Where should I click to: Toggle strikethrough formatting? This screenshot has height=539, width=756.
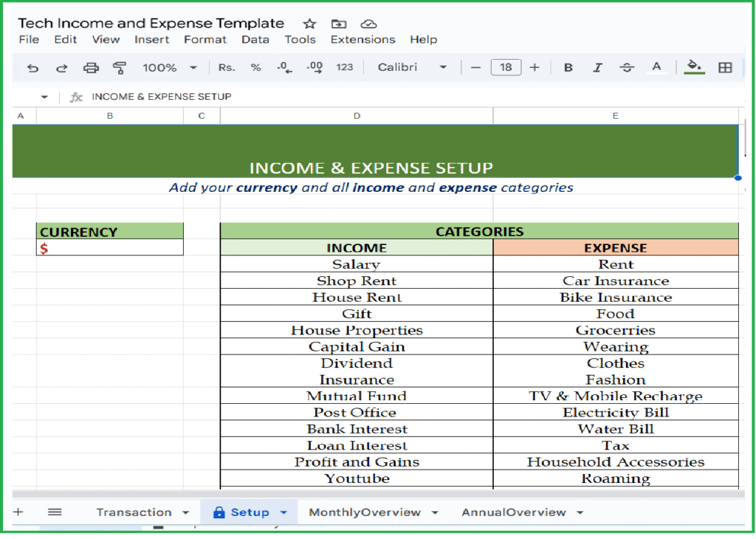pyautogui.click(x=626, y=67)
